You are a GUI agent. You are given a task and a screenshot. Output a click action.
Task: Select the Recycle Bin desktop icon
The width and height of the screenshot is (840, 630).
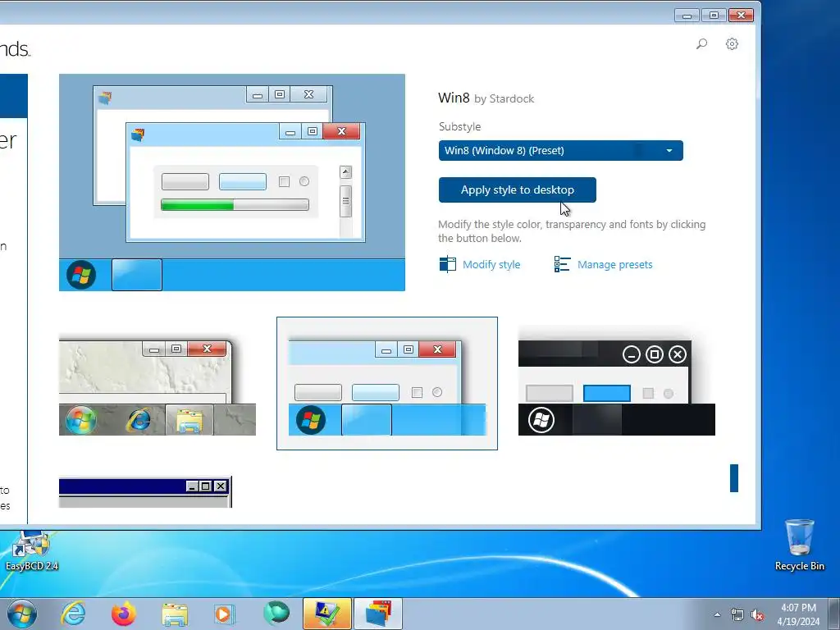pyautogui.click(x=799, y=545)
